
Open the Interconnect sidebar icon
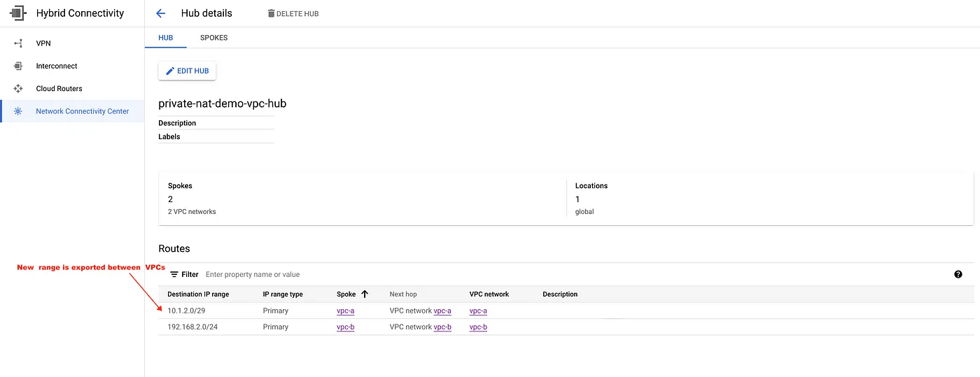pos(18,66)
